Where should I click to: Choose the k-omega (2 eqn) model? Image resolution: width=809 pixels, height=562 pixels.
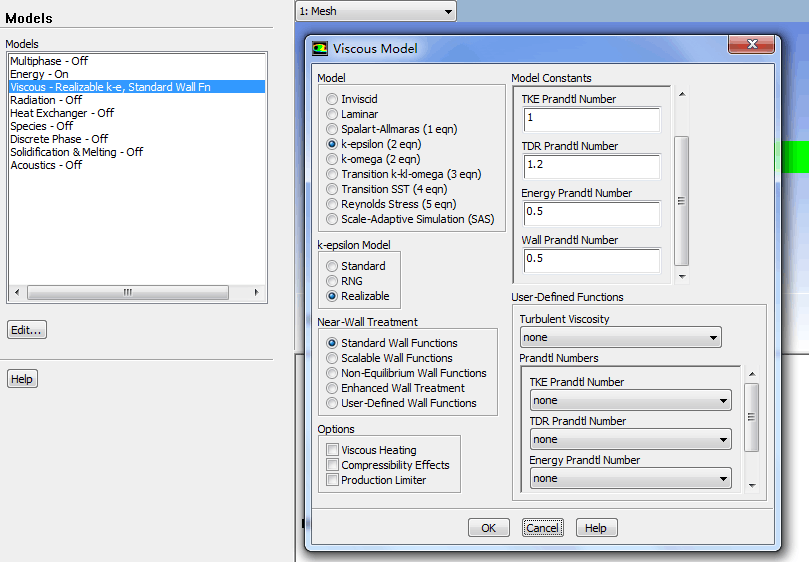[332, 159]
